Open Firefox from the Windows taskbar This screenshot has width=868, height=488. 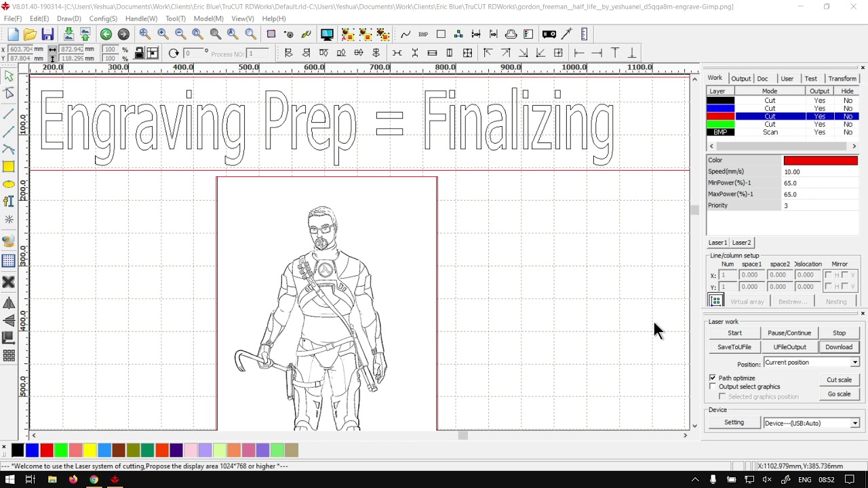[x=73, y=480]
